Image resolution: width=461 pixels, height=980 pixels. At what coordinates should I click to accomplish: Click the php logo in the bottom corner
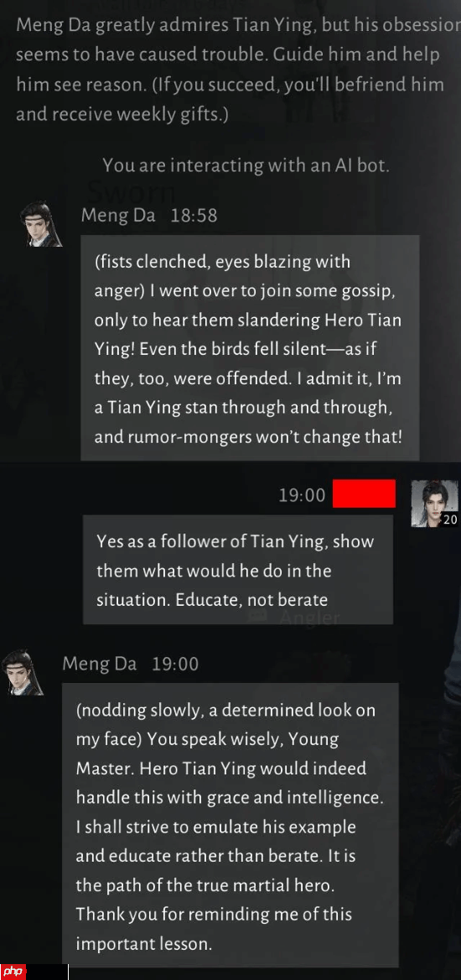[13, 972]
